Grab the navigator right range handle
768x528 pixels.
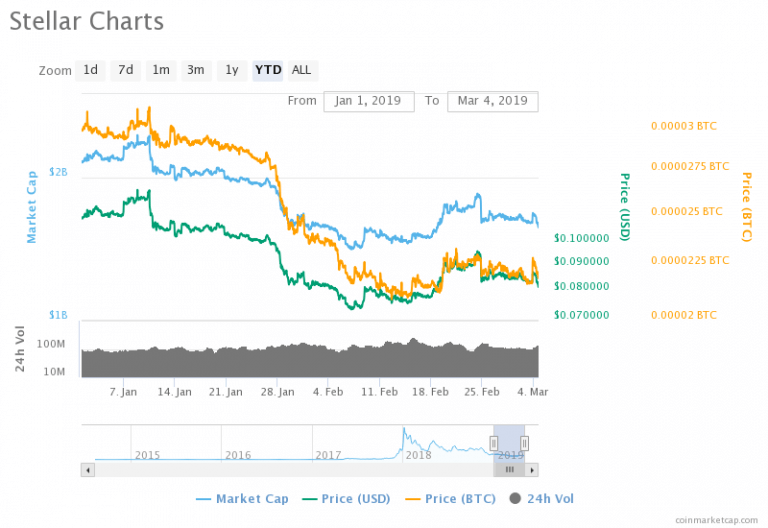(x=525, y=443)
